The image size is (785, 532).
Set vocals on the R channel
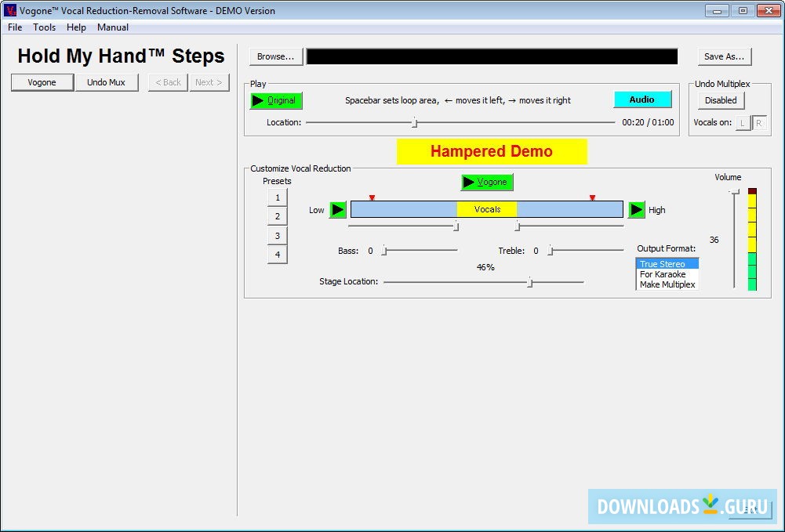[x=759, y=123]
